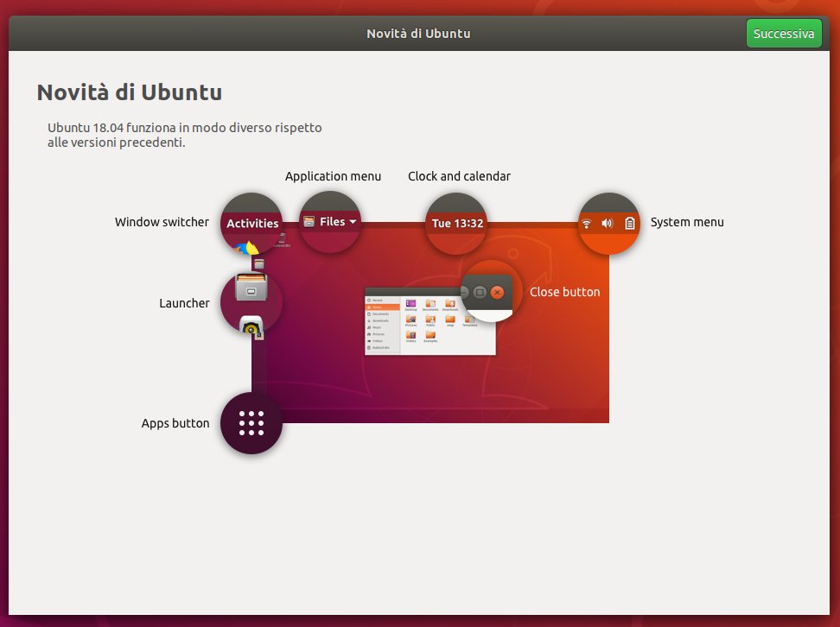Viewport: 840px width, 627px height.
Task: Click the Wi-Fi icon in the system menu bubble
Action: click(x=587, y=224)
